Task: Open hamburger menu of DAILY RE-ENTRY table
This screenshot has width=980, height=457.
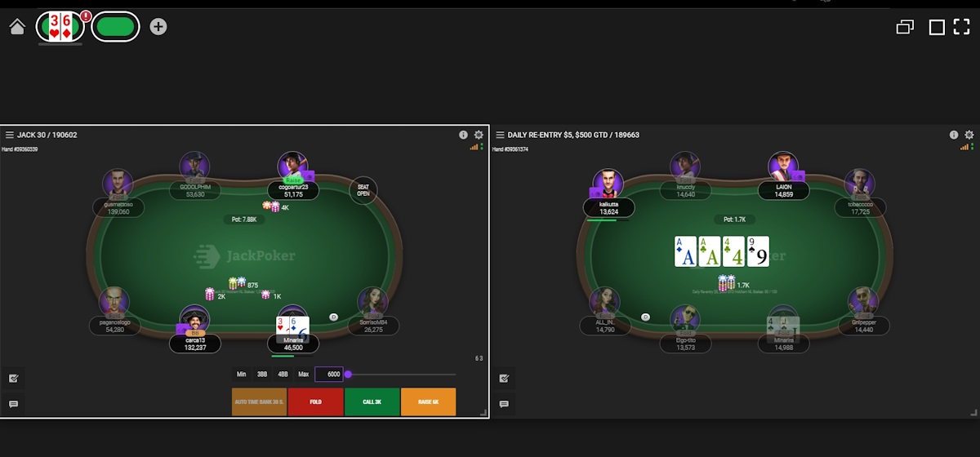Action: click(500, 135)
